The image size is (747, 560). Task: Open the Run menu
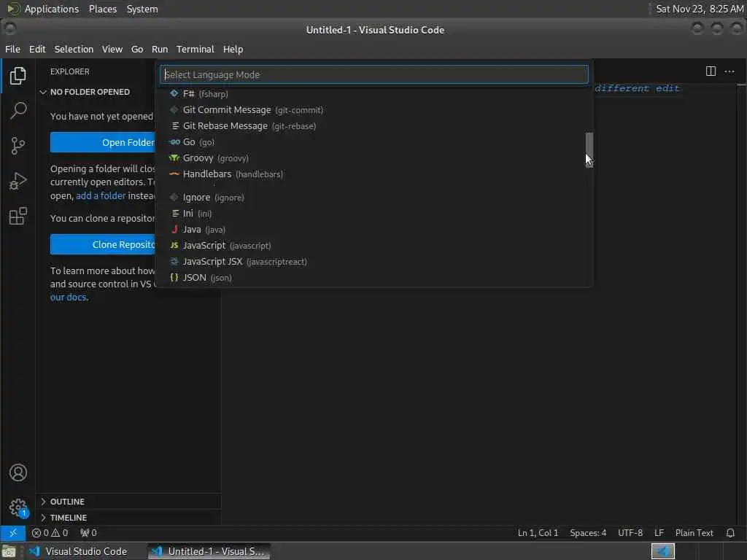click(160, 49)
